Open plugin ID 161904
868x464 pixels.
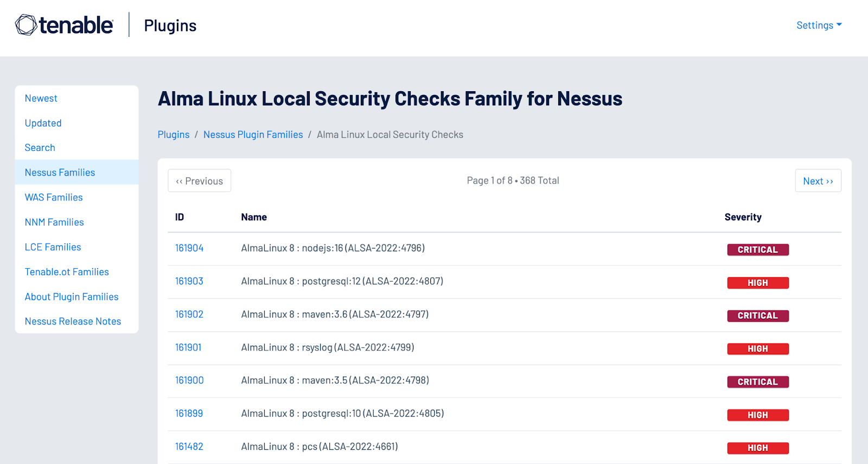pyautogui.click(x=189, y=248)
